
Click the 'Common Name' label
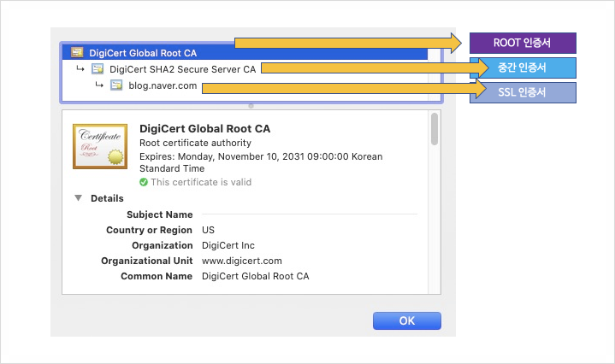point(157,276)
